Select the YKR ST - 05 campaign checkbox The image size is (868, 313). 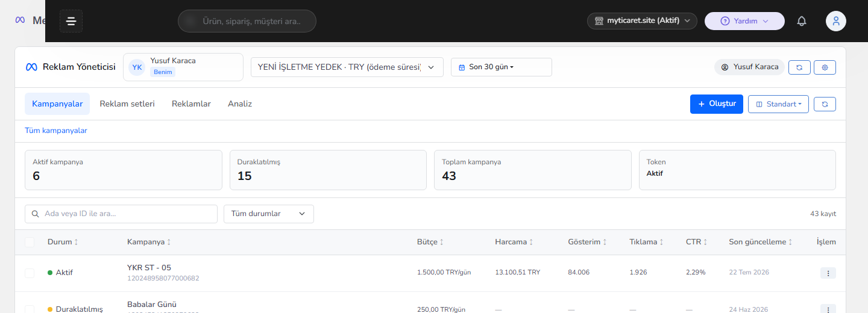click(x=30, y=273)
